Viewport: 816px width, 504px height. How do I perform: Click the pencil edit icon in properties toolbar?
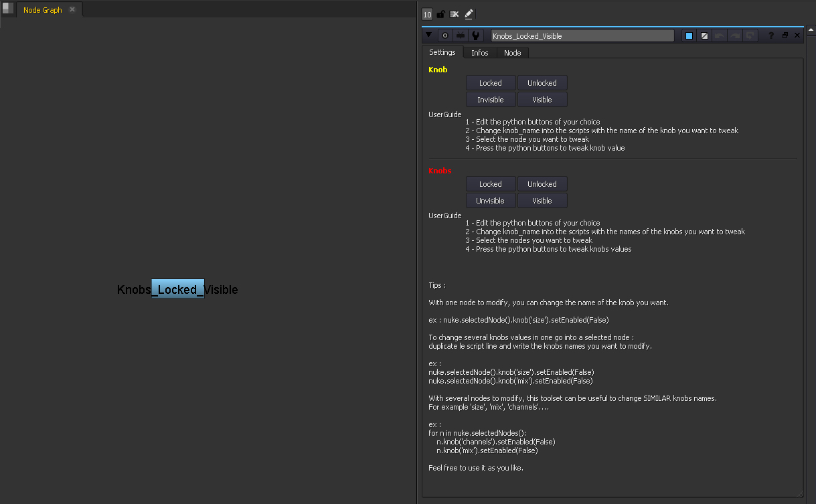pyautogui.click(x=469, y=14)
